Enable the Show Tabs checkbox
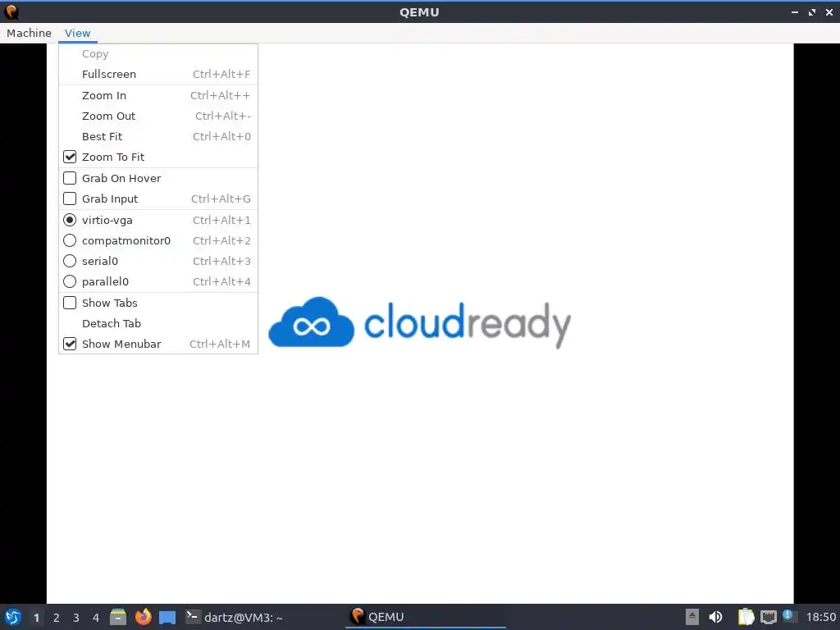The height and width of the screenshot is (630, 840). coord(70,303)
